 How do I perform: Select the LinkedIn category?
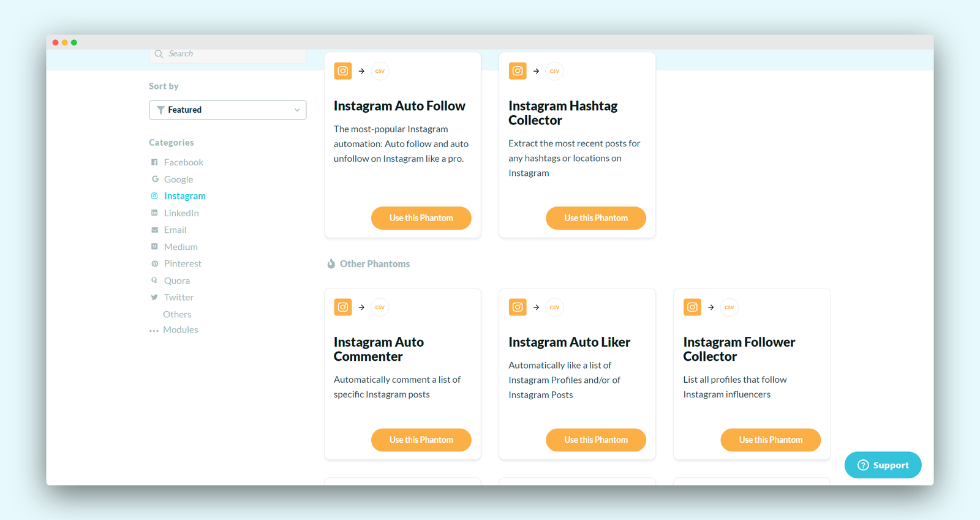click(181, 213)
